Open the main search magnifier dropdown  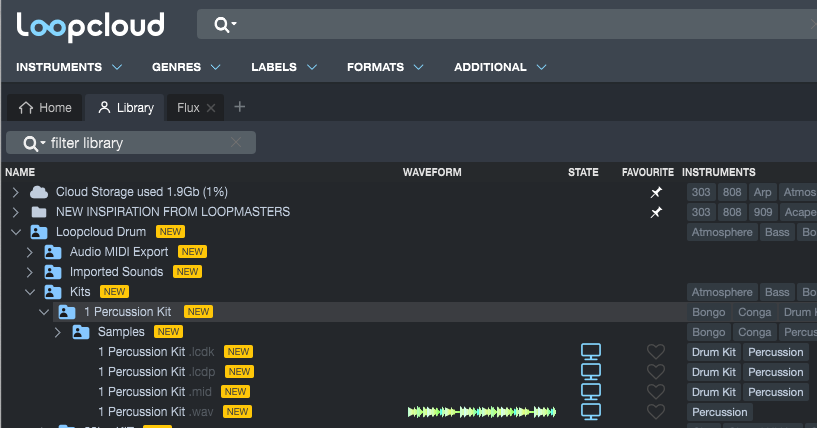pyautogui.click(x=225, y=25)
